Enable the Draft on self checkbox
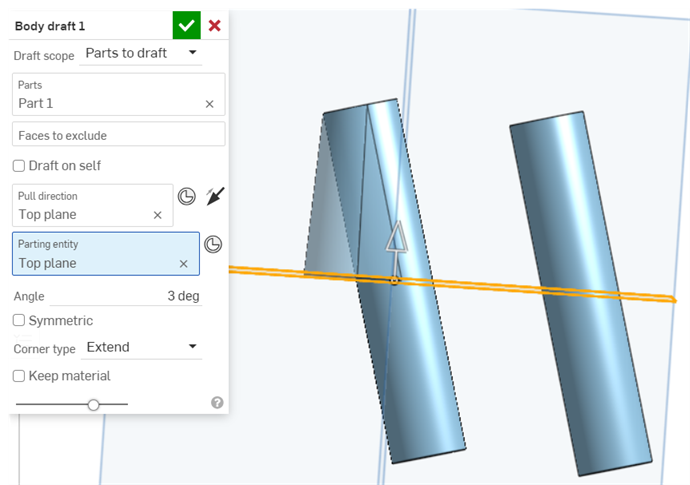The width and height of the screenshot is (690, 485). pyautogui.click(x=19, y=165)
